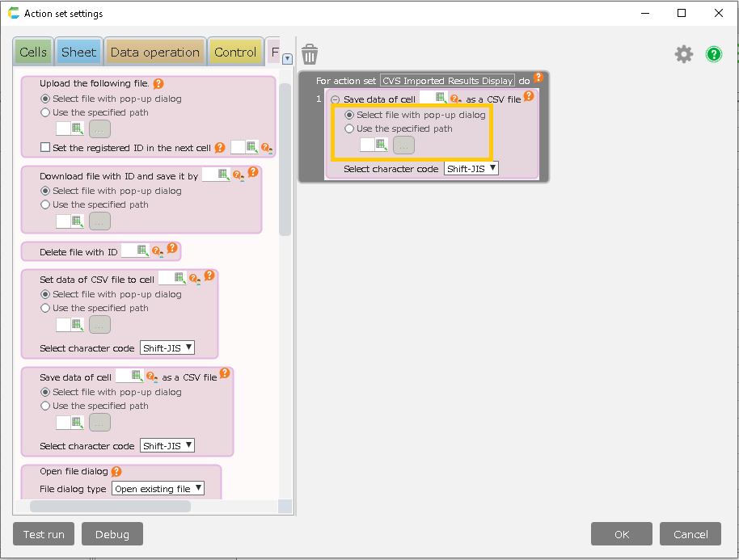The width and height of the screenshot is (739, 560).
Task: Click help icon beside 'Upload the following file'
Action: (158, 83)
